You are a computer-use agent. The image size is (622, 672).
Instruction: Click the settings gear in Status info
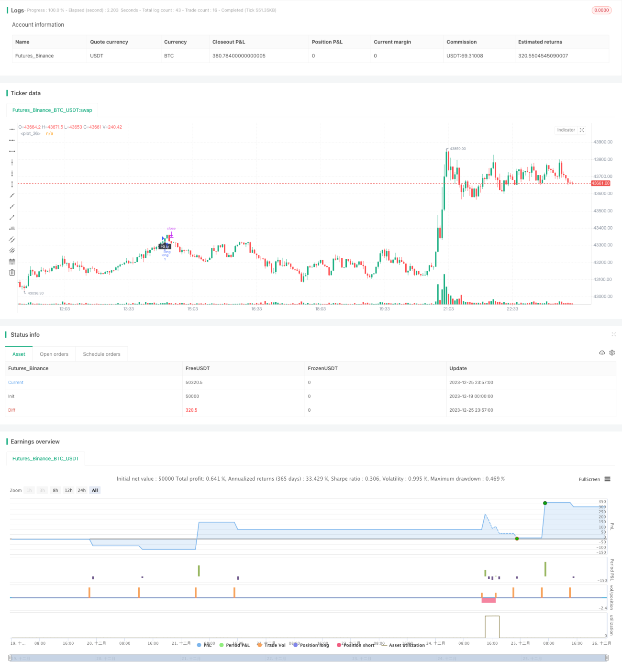(612, 353)
